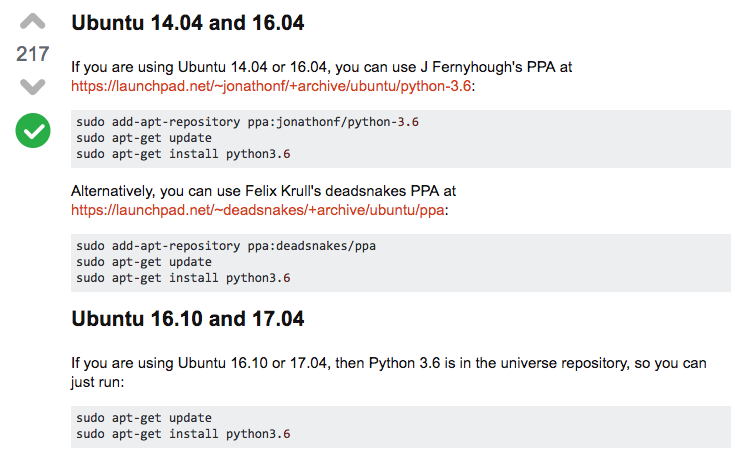The width and height of the screenshot is (735, 460).
Task: Click 'sudo apt-get install python3.6' in first code block
Action: click(183, 154)
